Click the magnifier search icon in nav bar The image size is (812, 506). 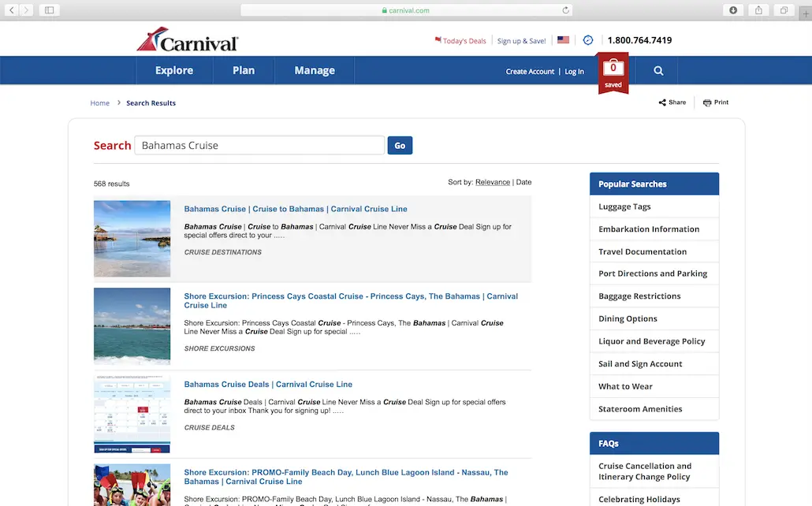click(658, 70)
